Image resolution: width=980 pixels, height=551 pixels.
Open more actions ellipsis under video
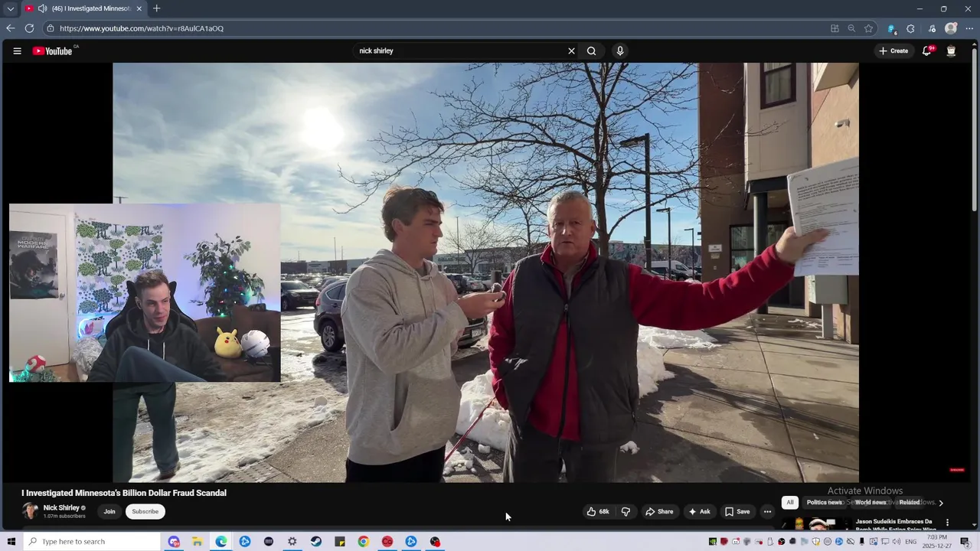[767, 511]
